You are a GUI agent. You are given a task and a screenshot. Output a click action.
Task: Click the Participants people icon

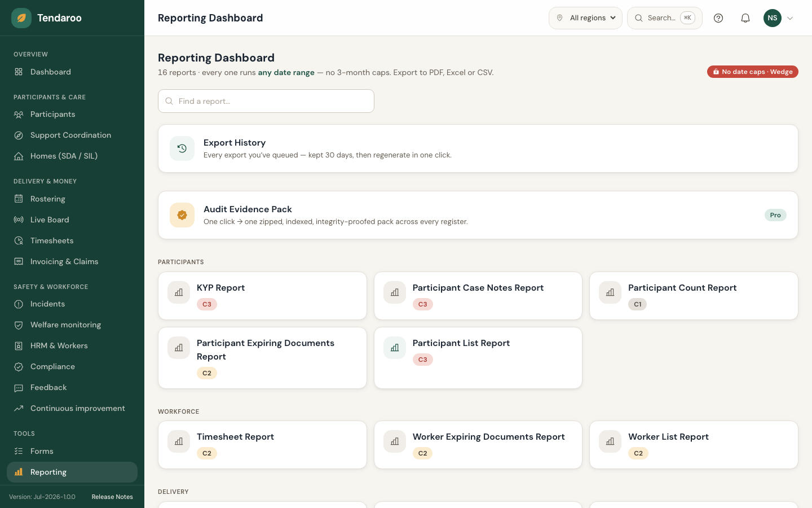coord(19,115)
